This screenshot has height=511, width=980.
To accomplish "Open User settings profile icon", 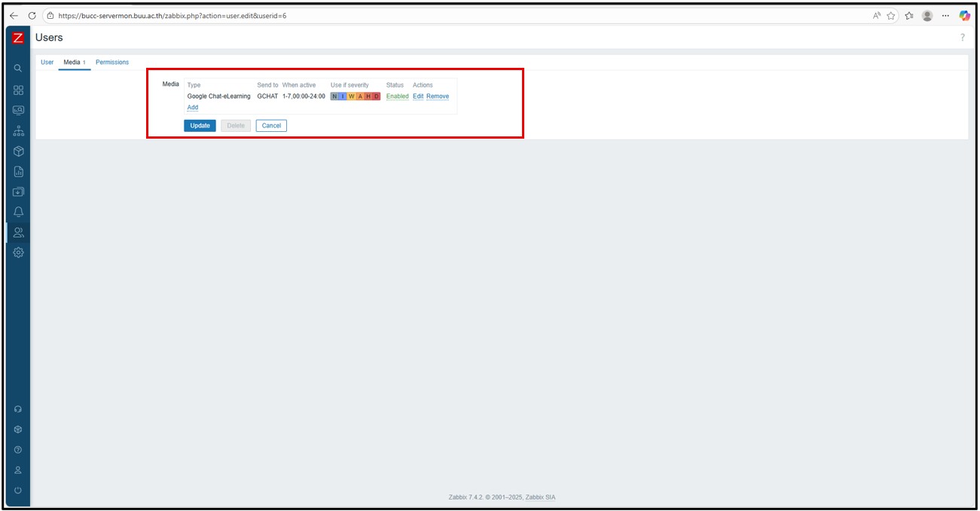I will click(18, 470).
